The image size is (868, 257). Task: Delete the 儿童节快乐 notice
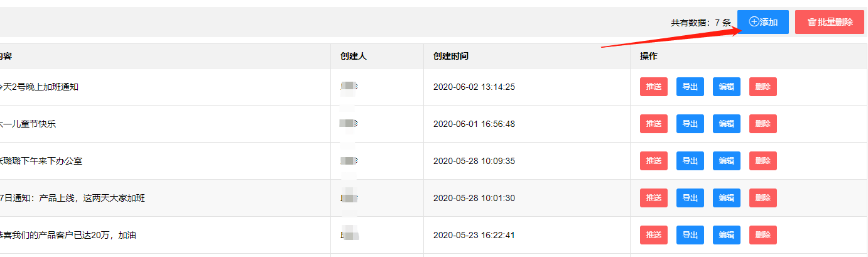pyautogui.click(x=762, y=124)
